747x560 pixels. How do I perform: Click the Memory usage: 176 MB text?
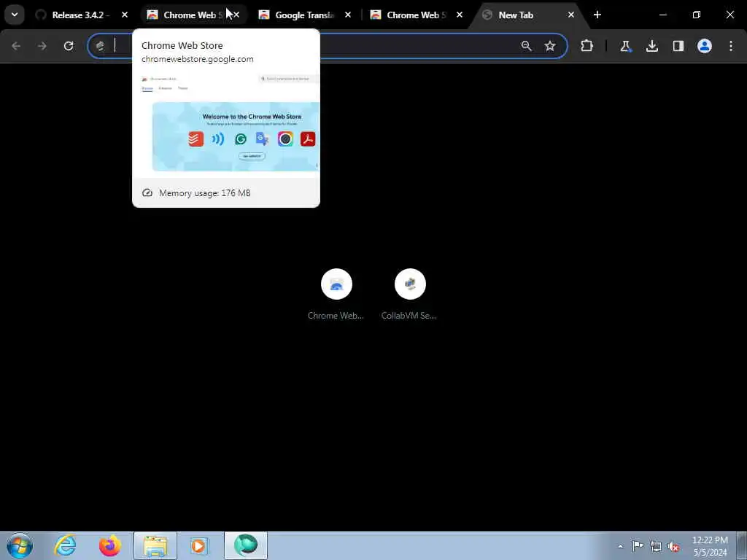point(205,192)
